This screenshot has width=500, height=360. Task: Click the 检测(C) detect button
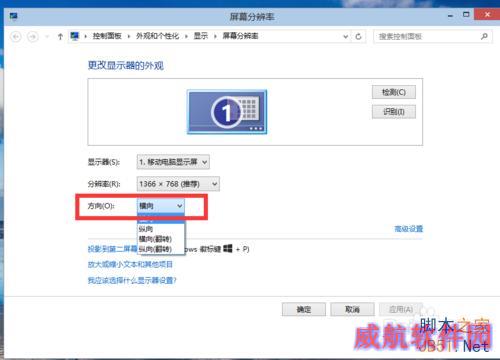[x=394, y=92]
